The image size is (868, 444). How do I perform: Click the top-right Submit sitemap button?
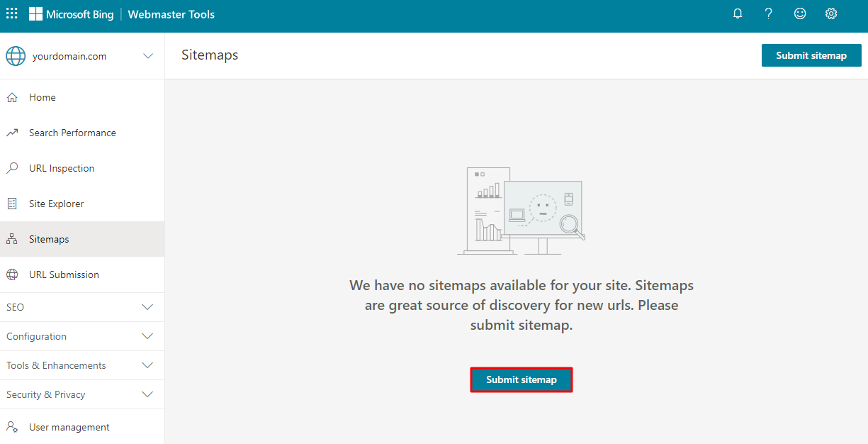pos(811,55)
